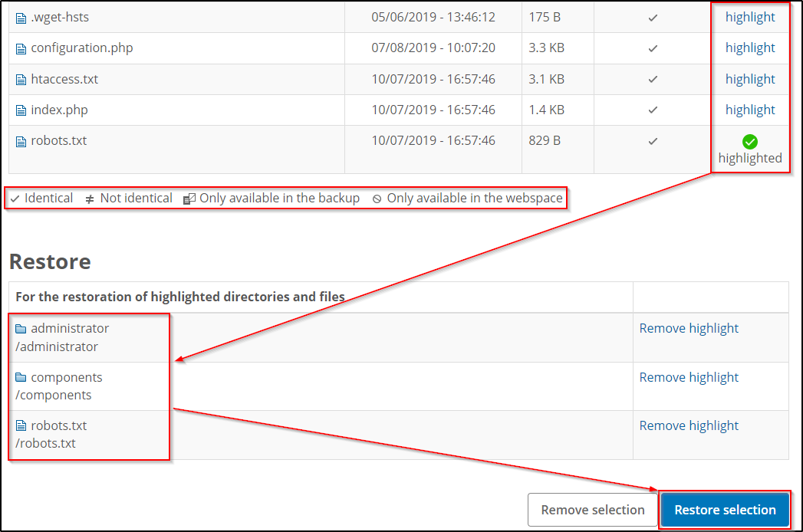Click the 'Only available in the webspace' legend icon

(377, 198)
